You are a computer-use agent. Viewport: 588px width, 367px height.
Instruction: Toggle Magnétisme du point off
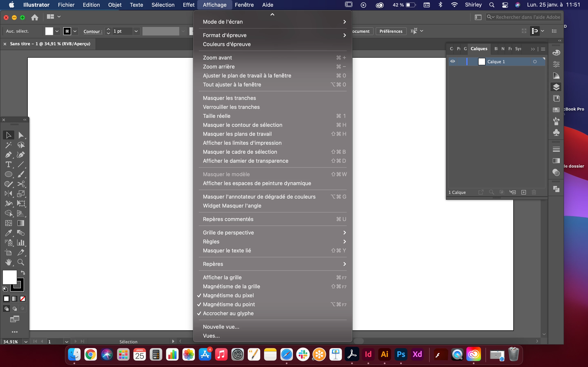[229, 304]
